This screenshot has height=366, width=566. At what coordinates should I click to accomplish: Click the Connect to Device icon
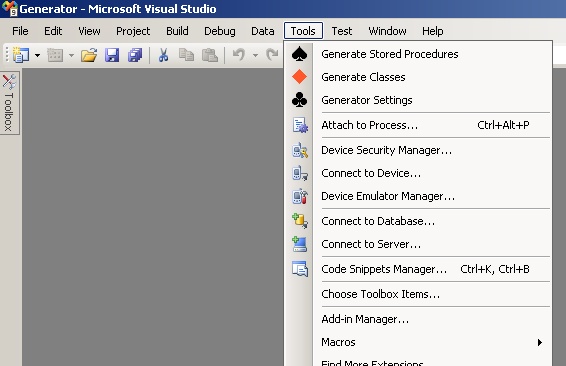pyautogui.click(x=300, y=173)
